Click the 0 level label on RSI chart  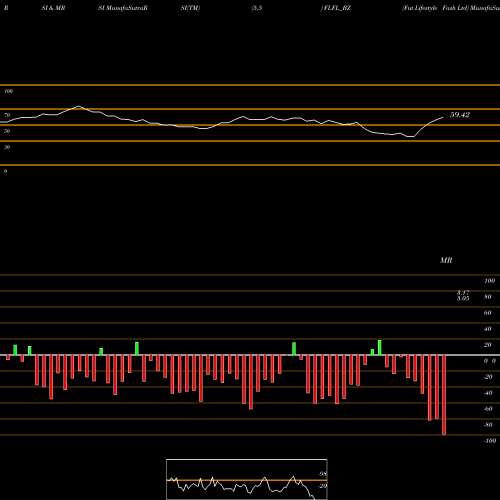5,171
